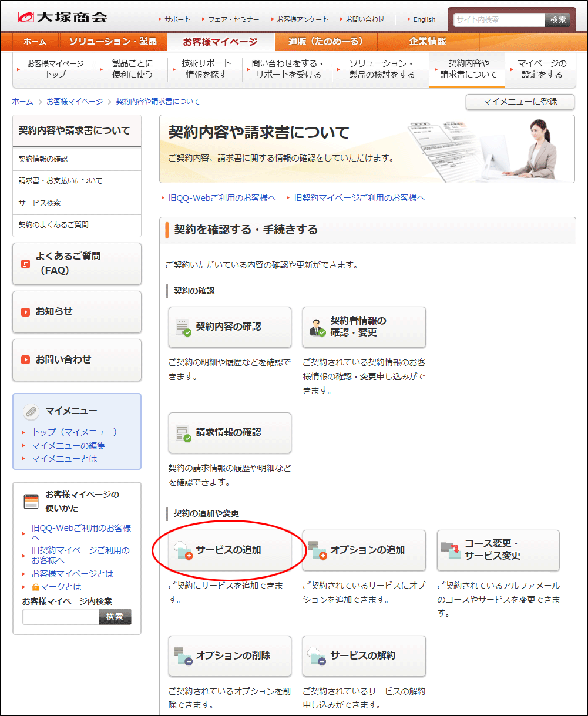The height and width of the screenshot is (716, 588).
Task: Click the コース変更・サービス変更 icon
Action: (452, 550)
